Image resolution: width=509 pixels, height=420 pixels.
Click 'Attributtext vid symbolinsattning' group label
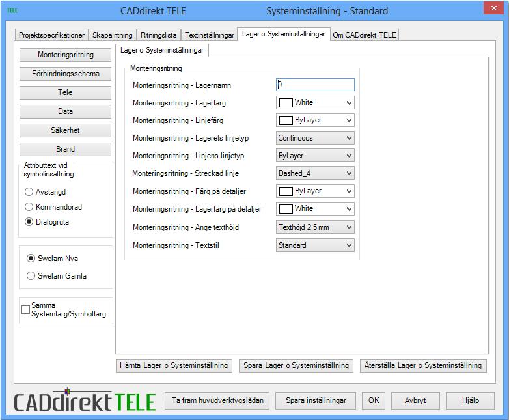pos(49,169)
